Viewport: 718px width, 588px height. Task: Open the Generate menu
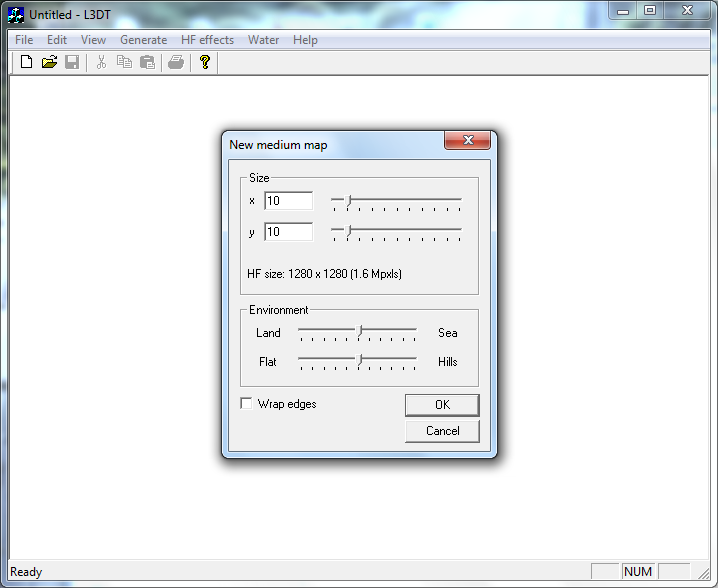pyautogui.click(x=143, y=40)
